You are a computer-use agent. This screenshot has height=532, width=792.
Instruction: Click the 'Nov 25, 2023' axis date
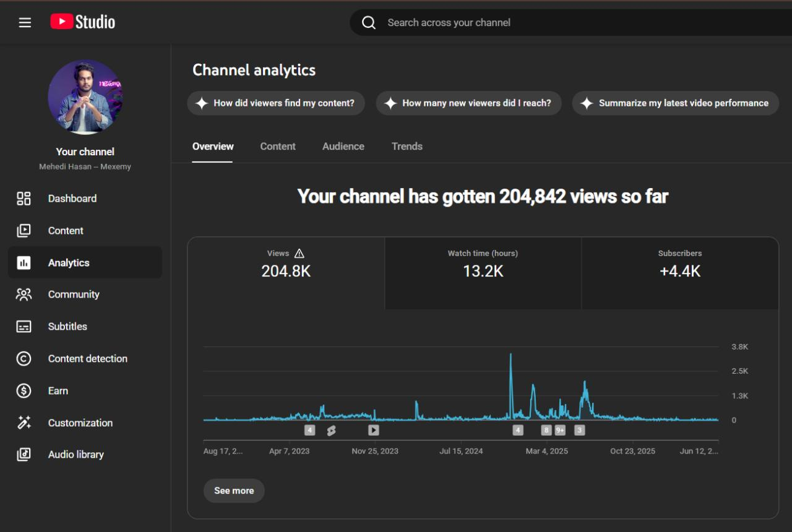(375, 452)
